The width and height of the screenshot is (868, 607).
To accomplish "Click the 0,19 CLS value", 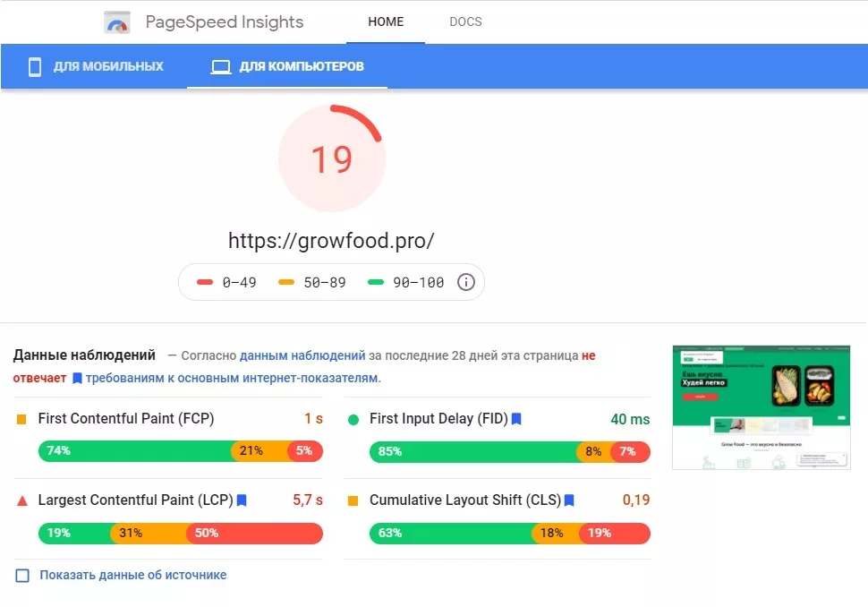I will [636, 500].
